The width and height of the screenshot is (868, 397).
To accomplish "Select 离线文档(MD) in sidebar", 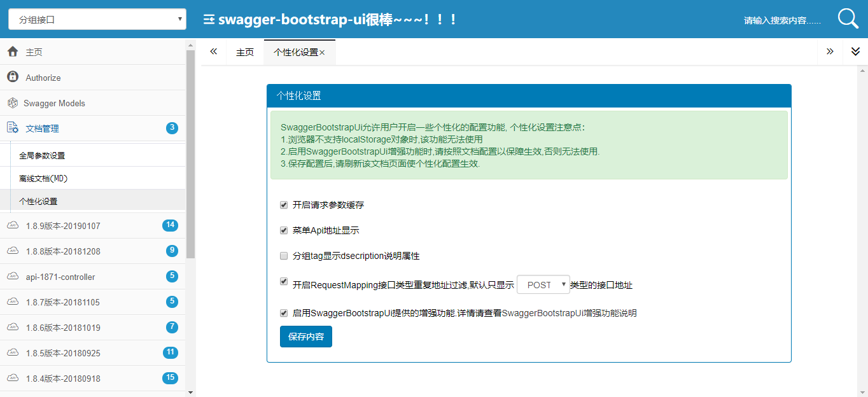I will pyautogui.click(x=43, y=179).
